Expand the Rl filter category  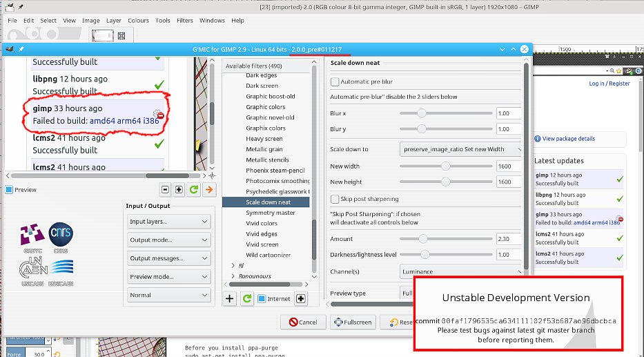pos(233,266)
